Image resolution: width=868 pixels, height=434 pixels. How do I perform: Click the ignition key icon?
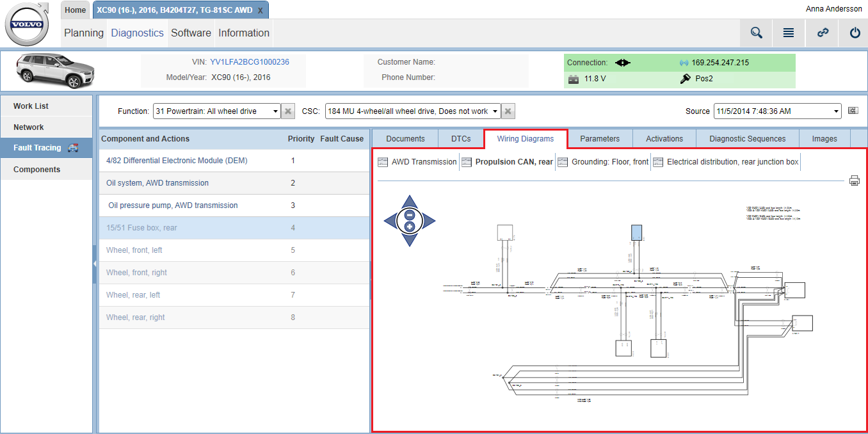(685, 79)
